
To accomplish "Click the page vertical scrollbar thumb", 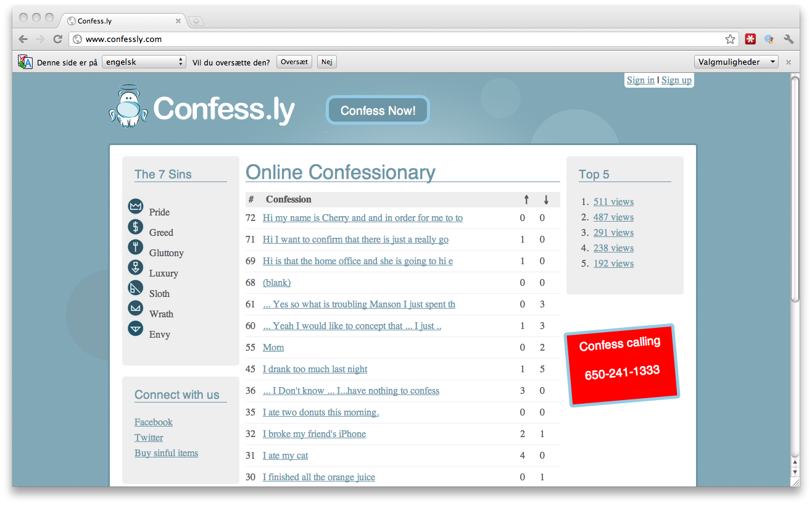I will 795,189.
